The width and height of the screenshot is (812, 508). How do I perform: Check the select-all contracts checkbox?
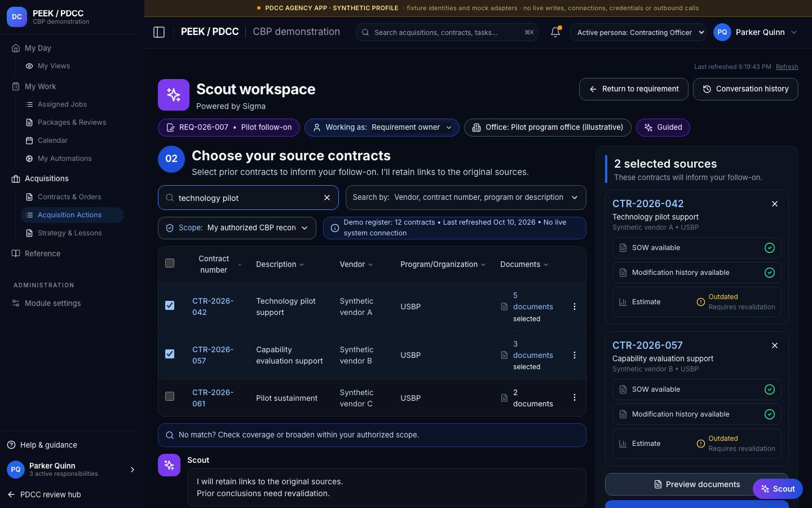[170, 263]
